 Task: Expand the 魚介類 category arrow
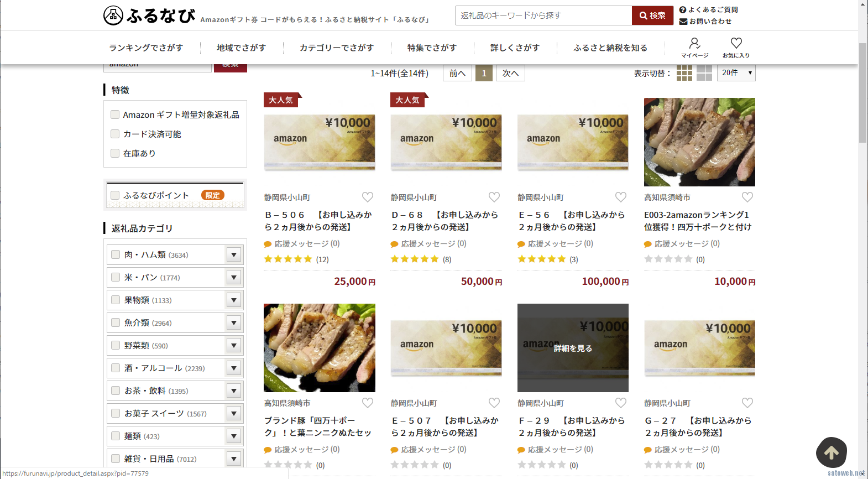click(x=234, y=322)
